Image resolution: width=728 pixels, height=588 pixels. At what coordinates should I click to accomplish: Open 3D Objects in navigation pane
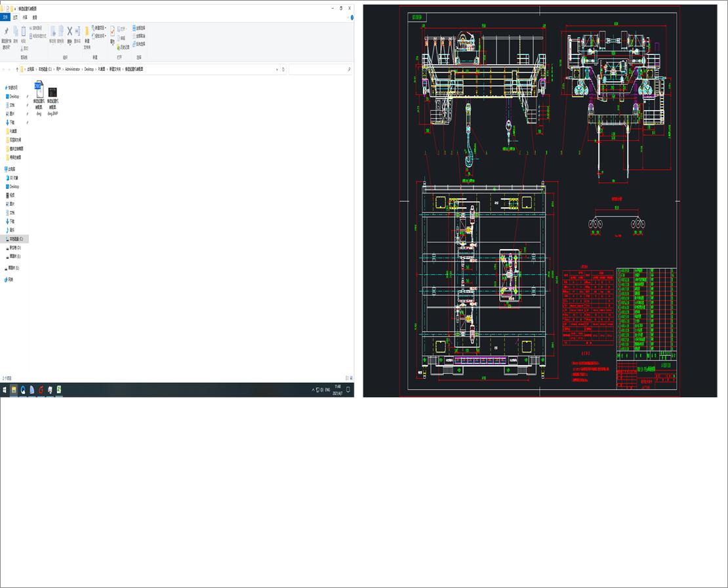point(12,177)
